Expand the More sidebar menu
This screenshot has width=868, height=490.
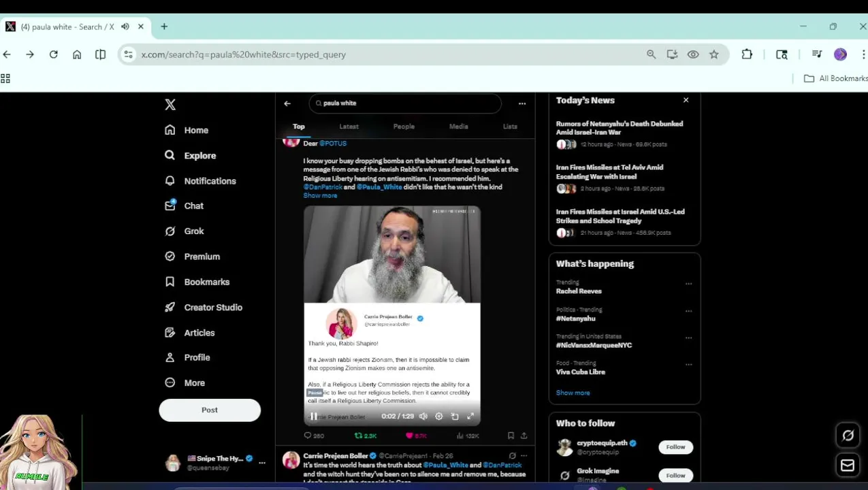click(x=184, y=382)
